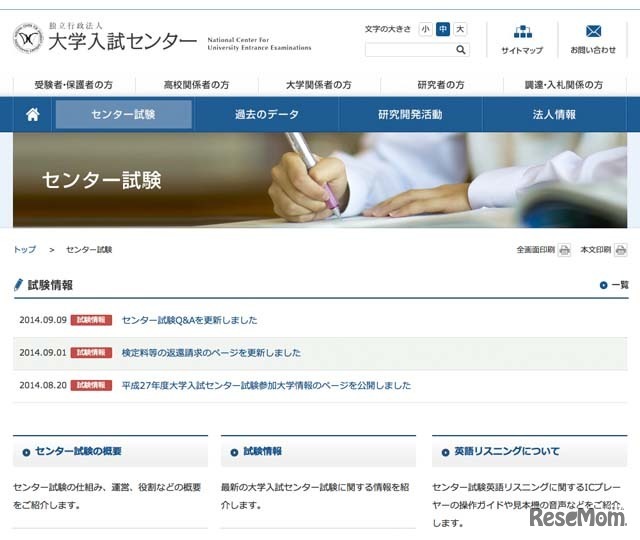Screen dimensions: 640x540
Task: Click the センター試験 hero banner image
Action: [x=320, y=180]
